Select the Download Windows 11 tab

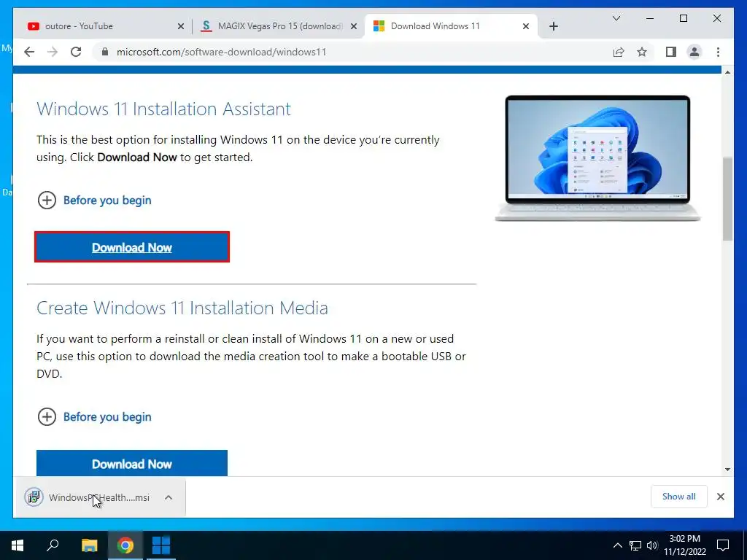point(451,26)
